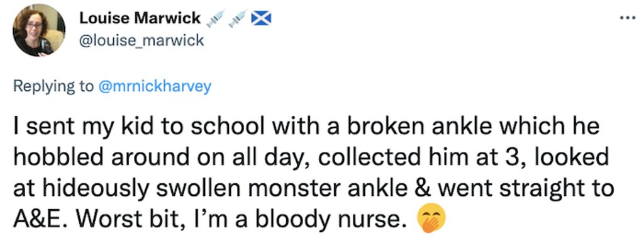The image size is (644, 245).
Task: Click the display name Louise Marwick
Action: click(140, 18)
